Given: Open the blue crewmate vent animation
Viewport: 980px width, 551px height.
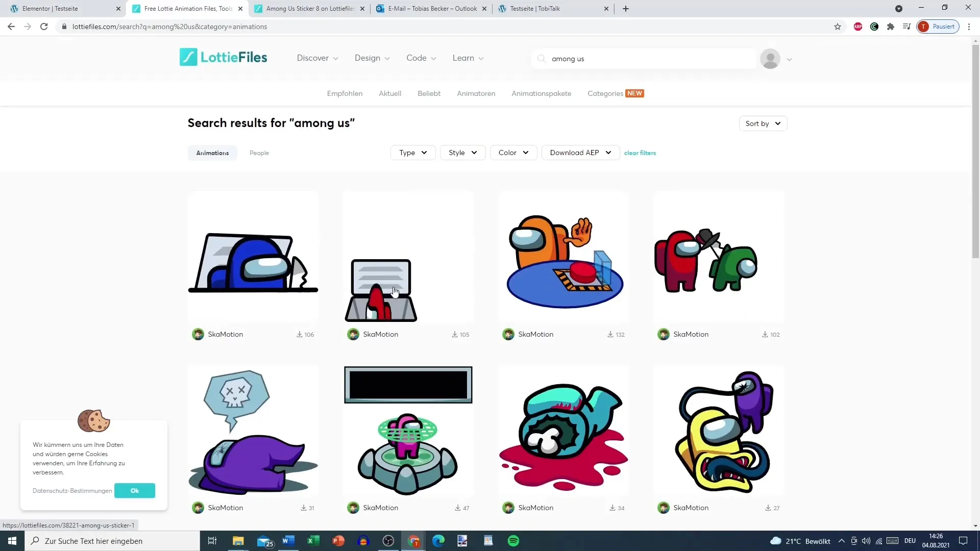Looking at the screenshot, I should tap(253, 257).
